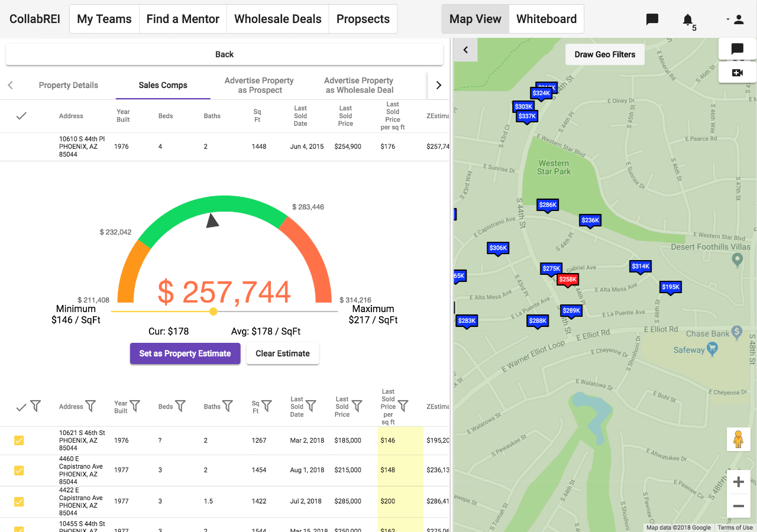The width and height of the screenshot is (757, 532).
Task: Zoom in using the map plus icon
Action: 739,482
